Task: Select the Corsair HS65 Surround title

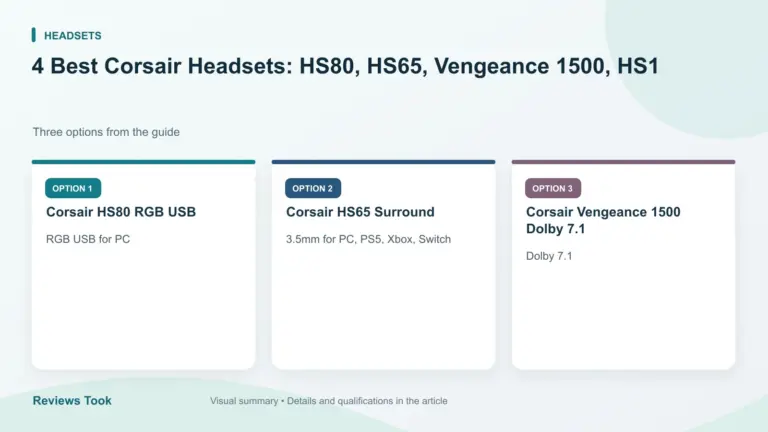Action: (360, 212)
